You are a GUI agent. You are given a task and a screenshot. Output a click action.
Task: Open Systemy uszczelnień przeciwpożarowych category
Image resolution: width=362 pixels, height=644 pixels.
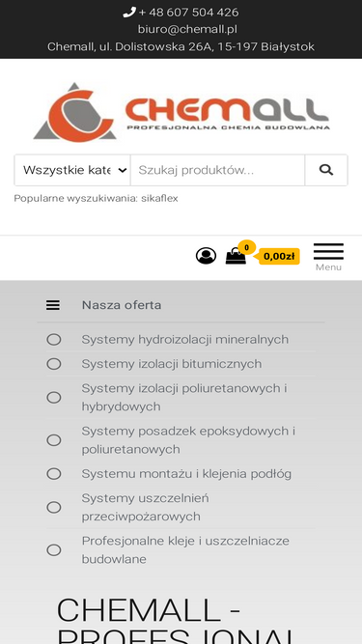146,507
